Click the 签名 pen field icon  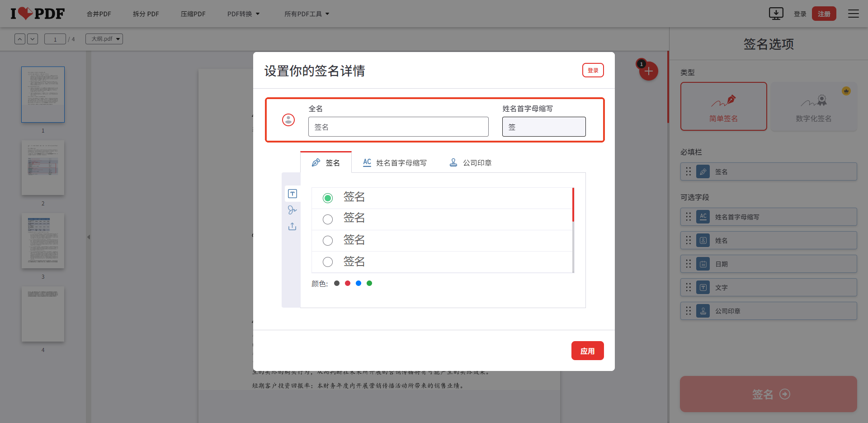click(703, 171)
